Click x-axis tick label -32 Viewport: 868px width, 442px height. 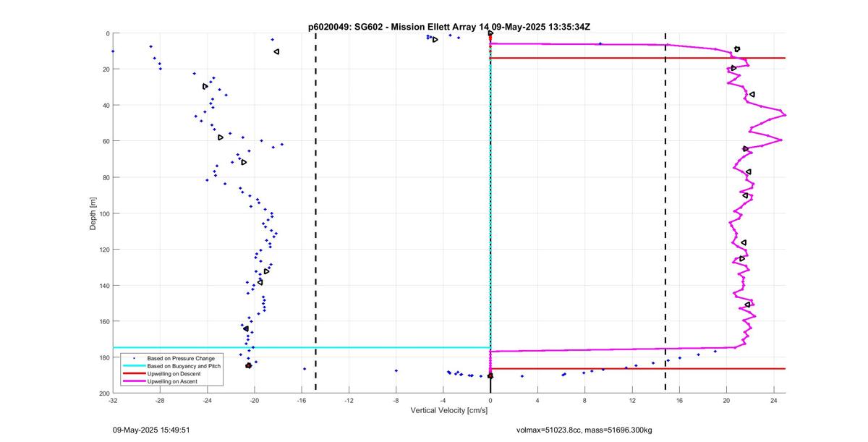click(113, 401)
